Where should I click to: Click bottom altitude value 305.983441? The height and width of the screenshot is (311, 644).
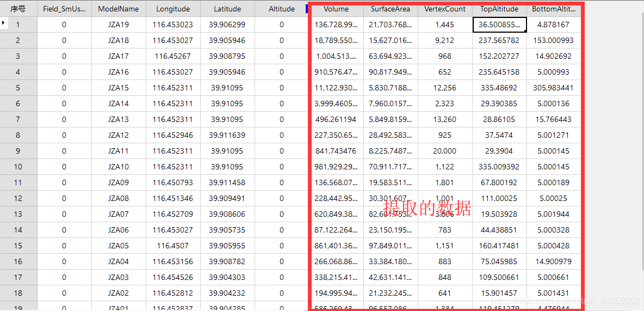pos(553,88)
